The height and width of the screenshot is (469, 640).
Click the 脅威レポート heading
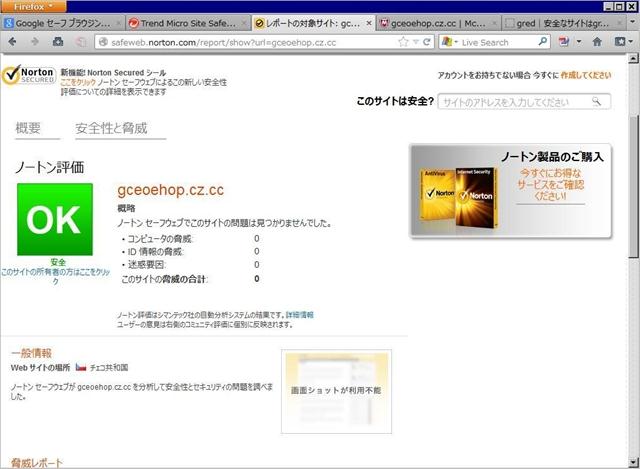tap(36, 463)
